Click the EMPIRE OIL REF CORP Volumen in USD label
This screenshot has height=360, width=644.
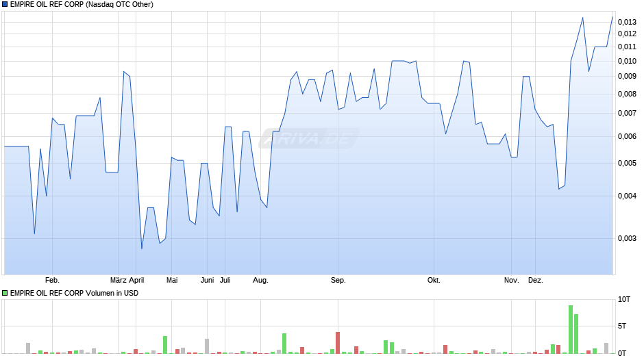(74, 293)
